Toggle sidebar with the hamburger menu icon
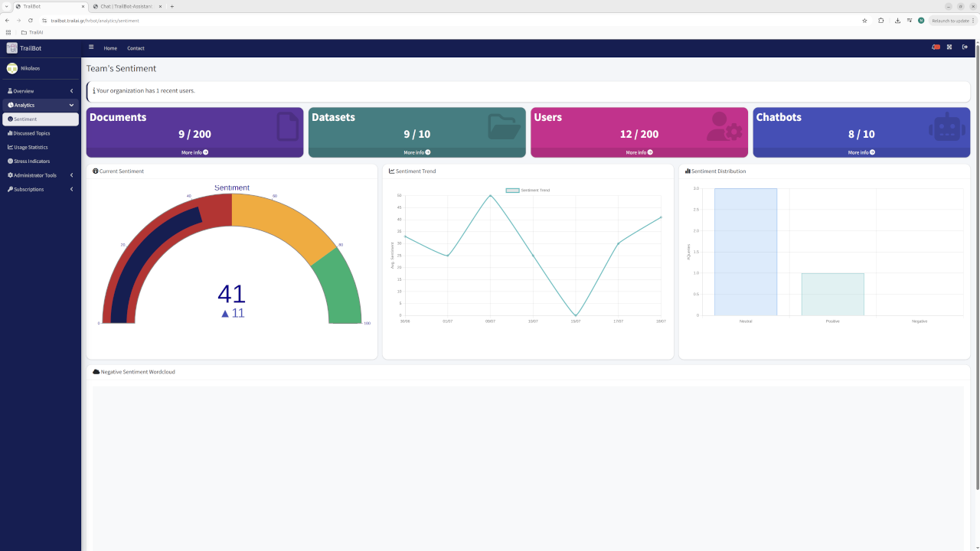Image resolution: width=980 pixels, height=551 pixels. 91,47
